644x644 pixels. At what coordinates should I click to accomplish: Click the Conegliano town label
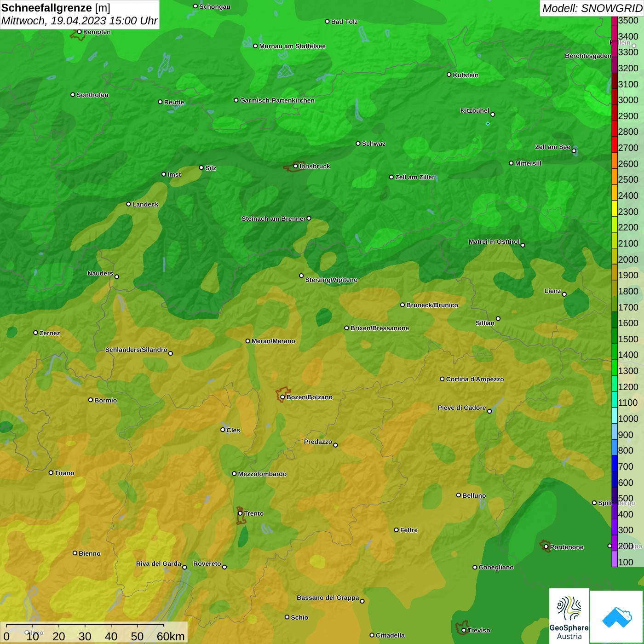click(x=496, y=567)
